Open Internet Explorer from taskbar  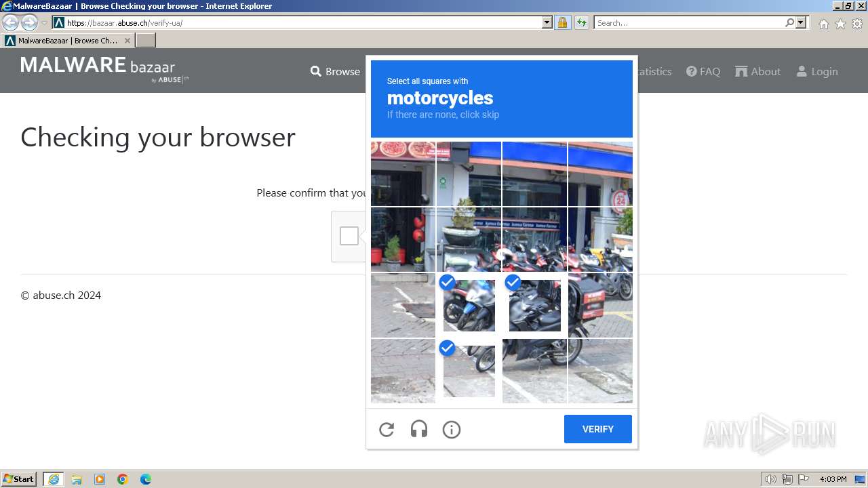53,479
